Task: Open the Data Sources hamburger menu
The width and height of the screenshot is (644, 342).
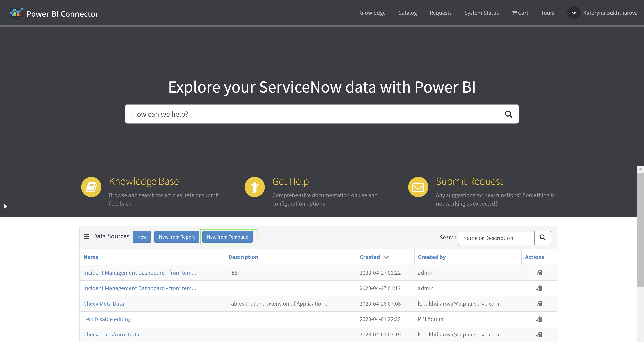Action: [x=87, y=236]
